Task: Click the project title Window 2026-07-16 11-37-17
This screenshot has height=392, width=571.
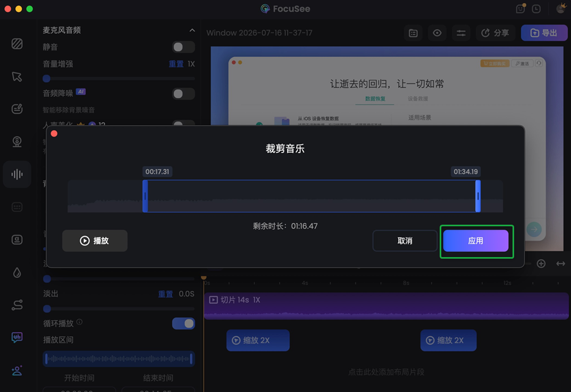Action: pyautogui.click(x=259, y=33)
